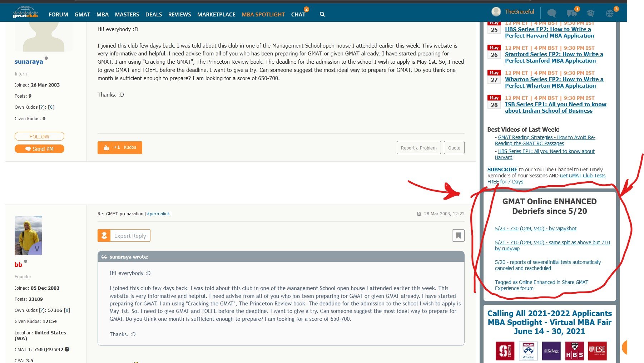
Task: Click the [?] help link in sunaraya's Own Kudos
Action: tap(42, 107)
